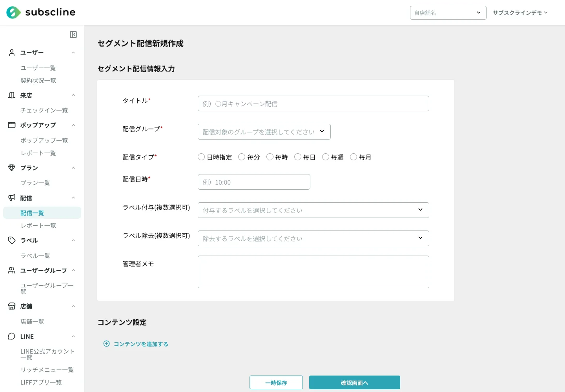Screen dimensions: 565x392
Task: Collapse the ポップアップ section chevron
Action: 73,125
